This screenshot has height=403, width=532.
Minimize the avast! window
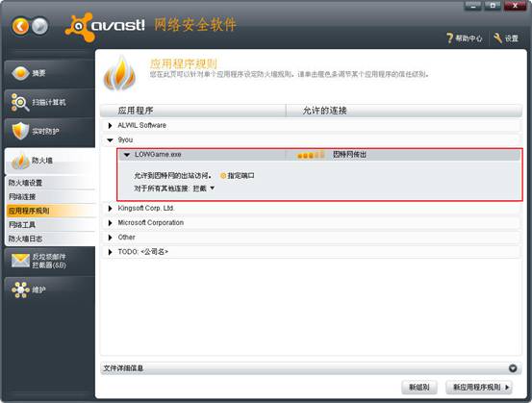(473, 6)
